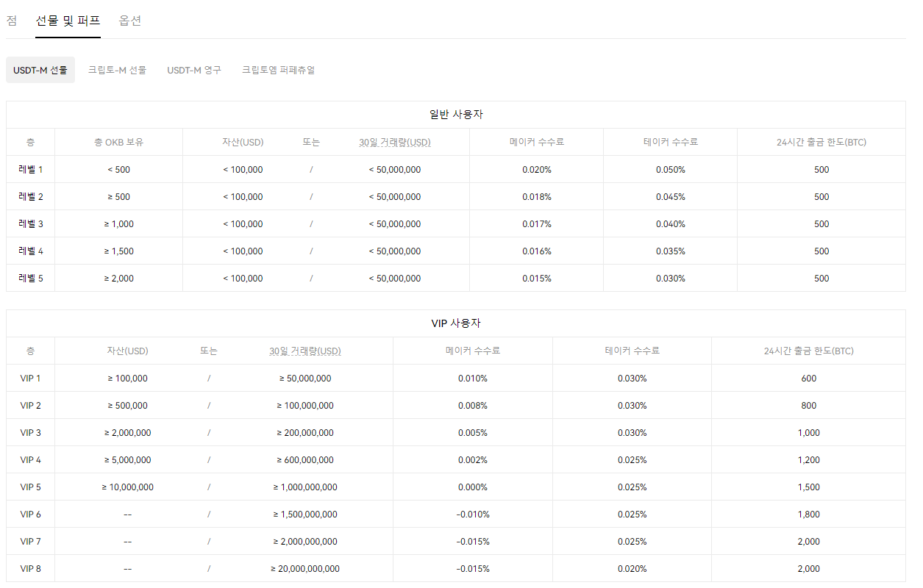Click the 0.020% taker fee in VIP 8 row

[x=632, y=569]
